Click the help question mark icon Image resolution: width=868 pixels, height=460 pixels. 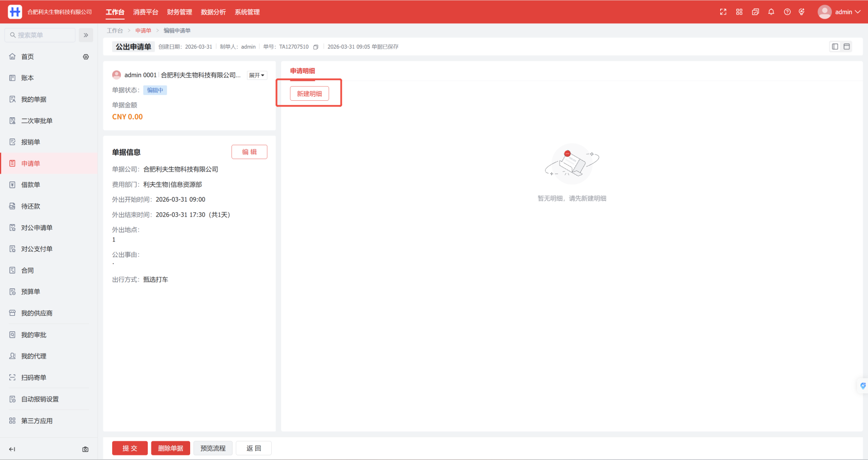click(x=787, y=12)
